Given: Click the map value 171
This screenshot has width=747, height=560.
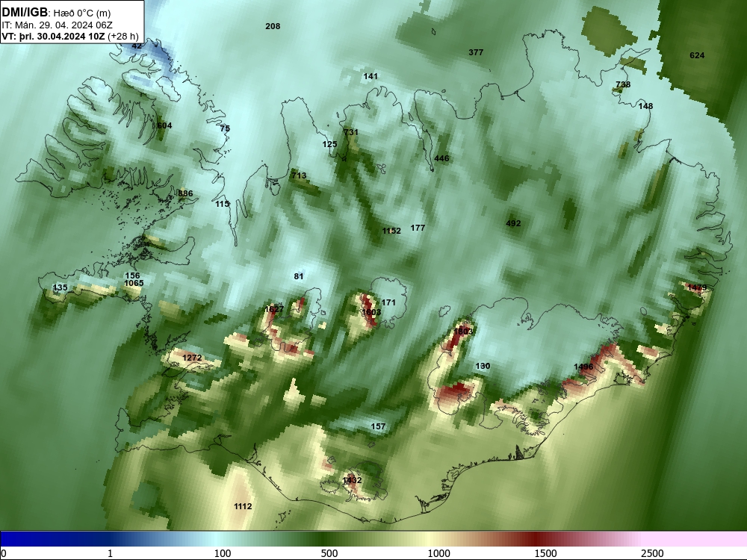Looking at the screenshot, I should point(388,302).
